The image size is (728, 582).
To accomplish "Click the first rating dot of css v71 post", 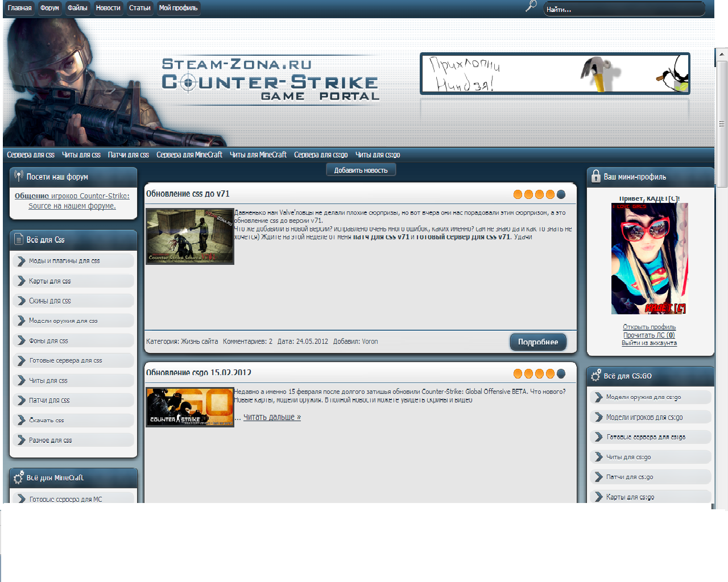I will (x=518, y=194).
